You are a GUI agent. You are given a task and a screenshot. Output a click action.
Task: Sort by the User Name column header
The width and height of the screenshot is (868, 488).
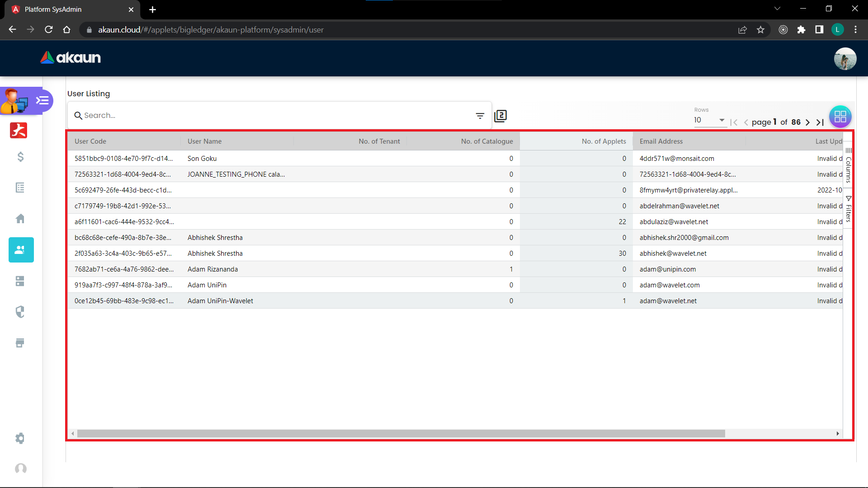(x=205, y=141)
